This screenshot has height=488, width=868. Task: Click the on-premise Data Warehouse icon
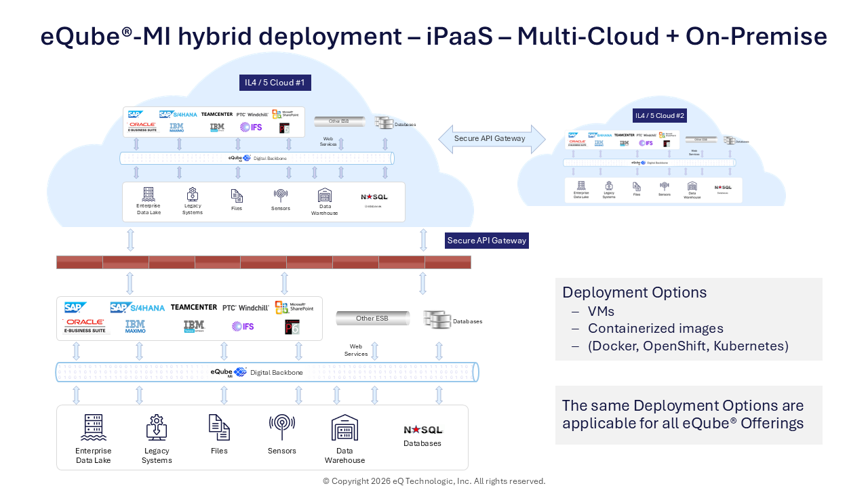(344, 428)
